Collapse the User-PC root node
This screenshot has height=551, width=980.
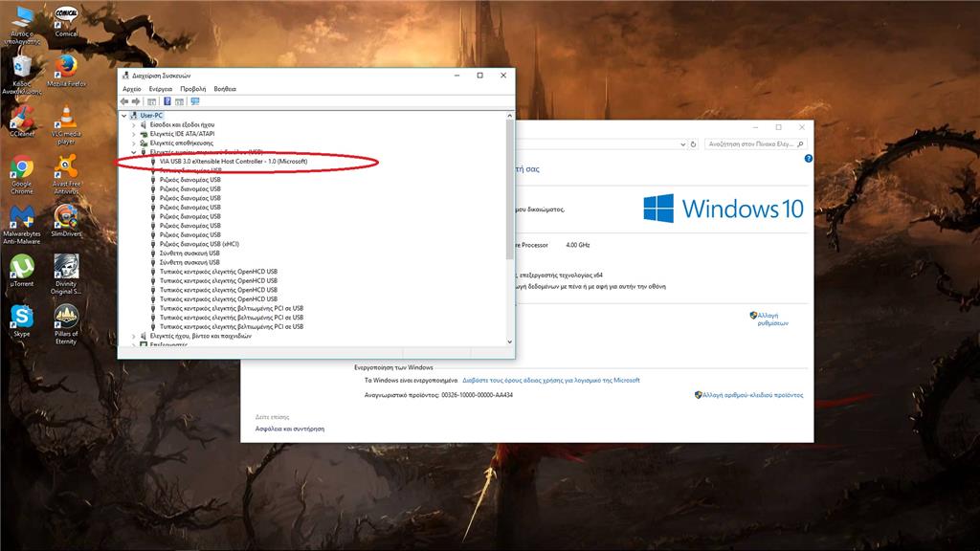coord(124,116)
